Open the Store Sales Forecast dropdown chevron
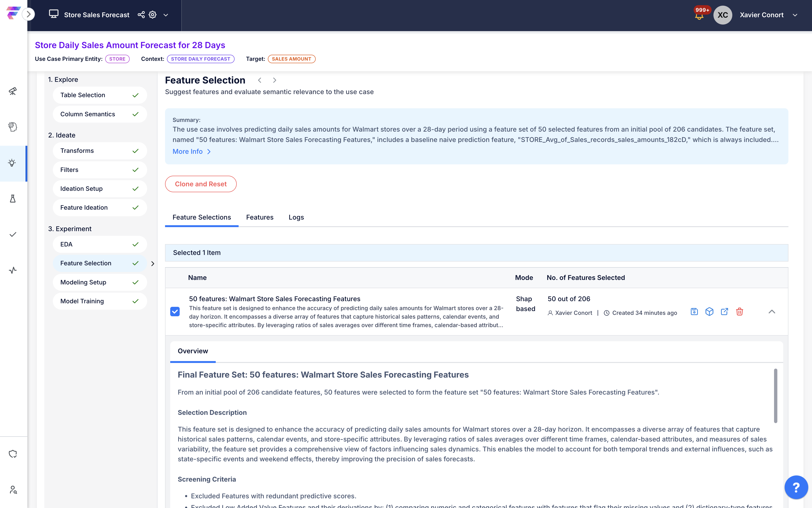 (166, 15)
